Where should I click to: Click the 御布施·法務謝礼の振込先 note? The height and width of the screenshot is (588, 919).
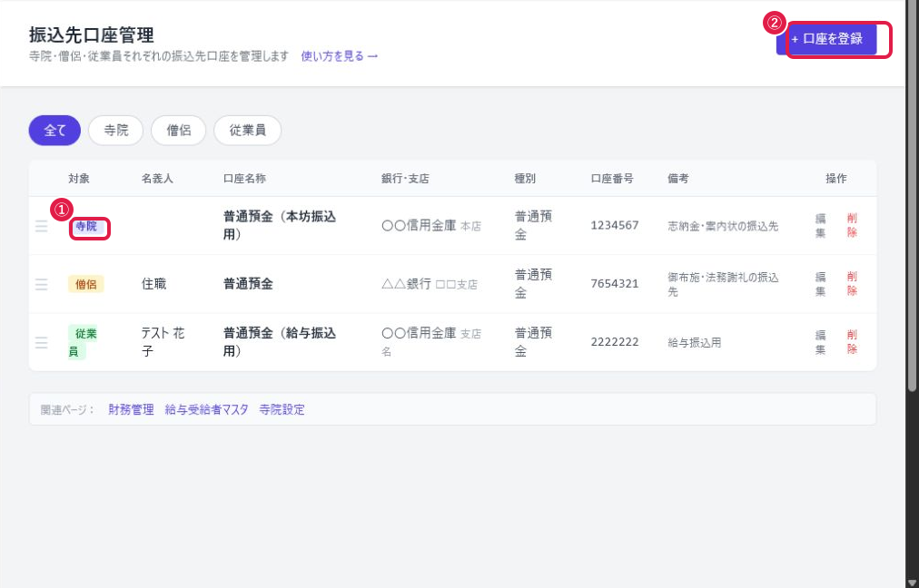click(723, 284)
